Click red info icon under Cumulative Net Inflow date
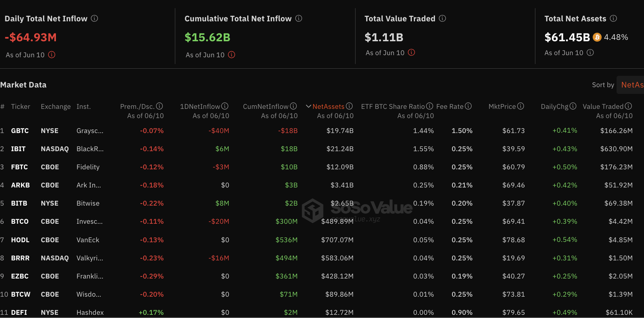Image resolution: width=644 pixels, height=318 pixels. pyautogui.click(x=232, y=54)
